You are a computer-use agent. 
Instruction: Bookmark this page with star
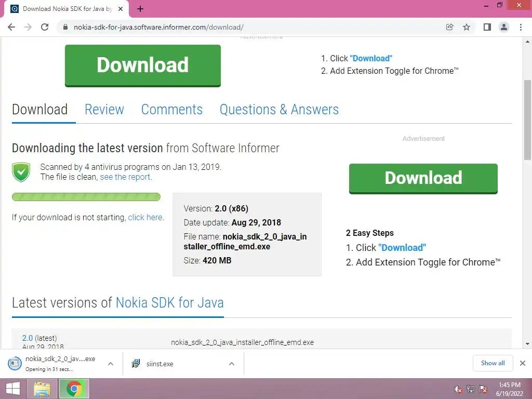coord(467,27)
